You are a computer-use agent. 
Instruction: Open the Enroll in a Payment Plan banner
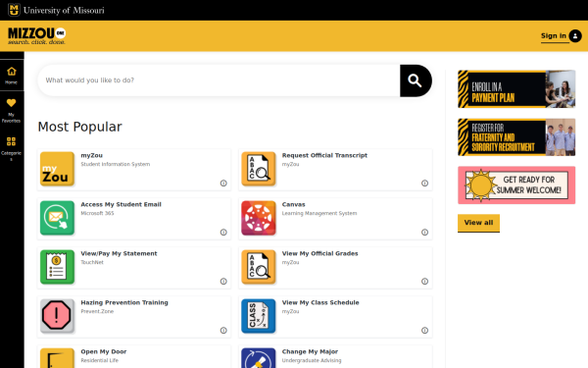pos(516,89)
